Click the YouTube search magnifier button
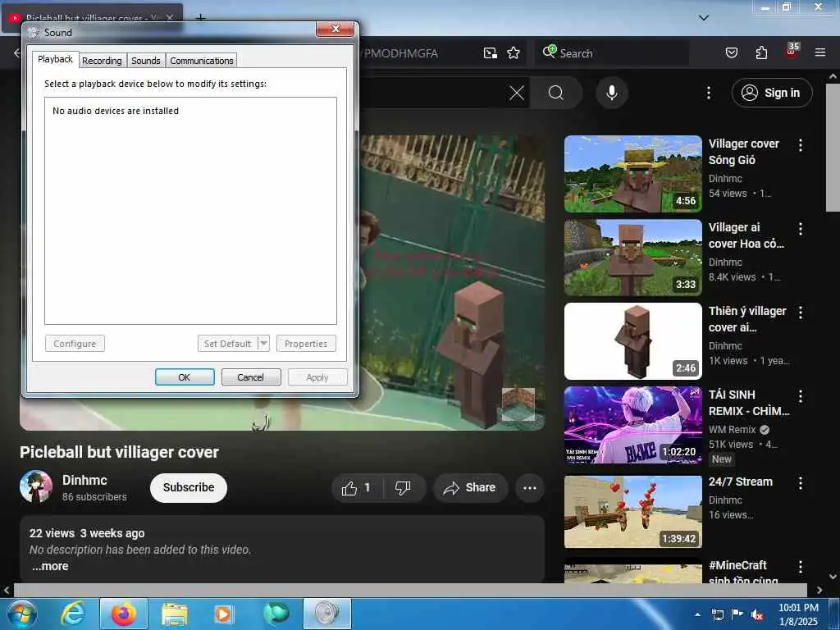 pos(556,94)
